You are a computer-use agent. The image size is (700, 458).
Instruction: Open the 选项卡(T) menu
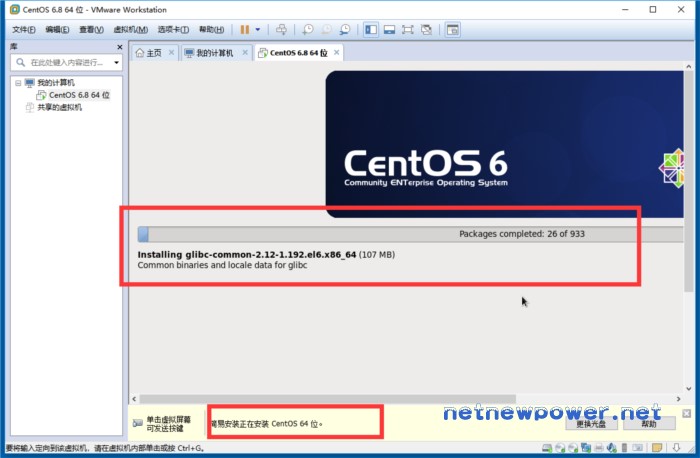coord(173,29)
